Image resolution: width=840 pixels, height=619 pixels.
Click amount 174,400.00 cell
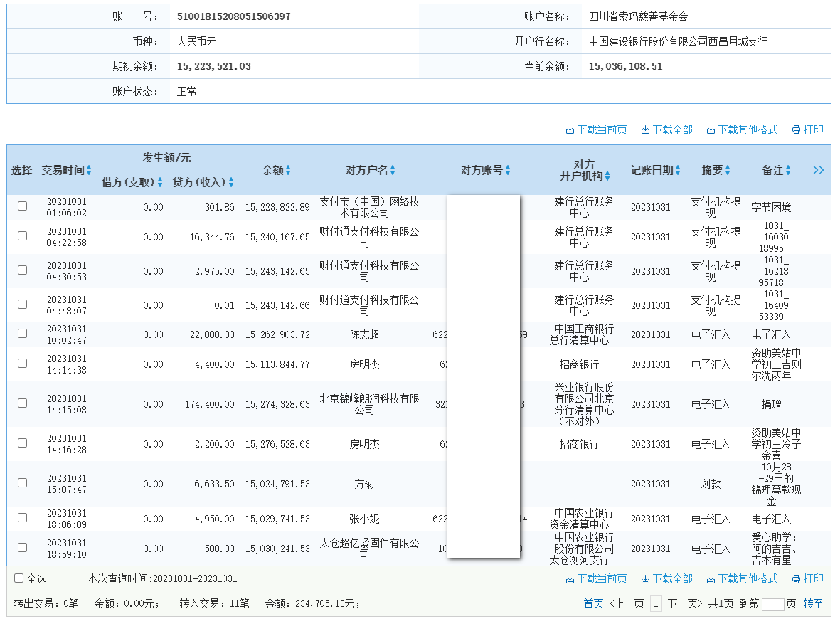(x=209, y=404)
